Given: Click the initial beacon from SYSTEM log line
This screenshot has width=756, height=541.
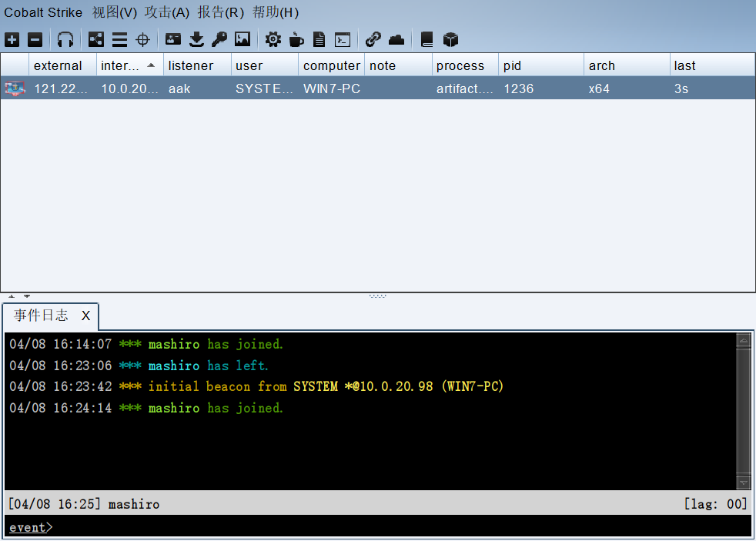Looking at the screenshot, I should [256, 386].
